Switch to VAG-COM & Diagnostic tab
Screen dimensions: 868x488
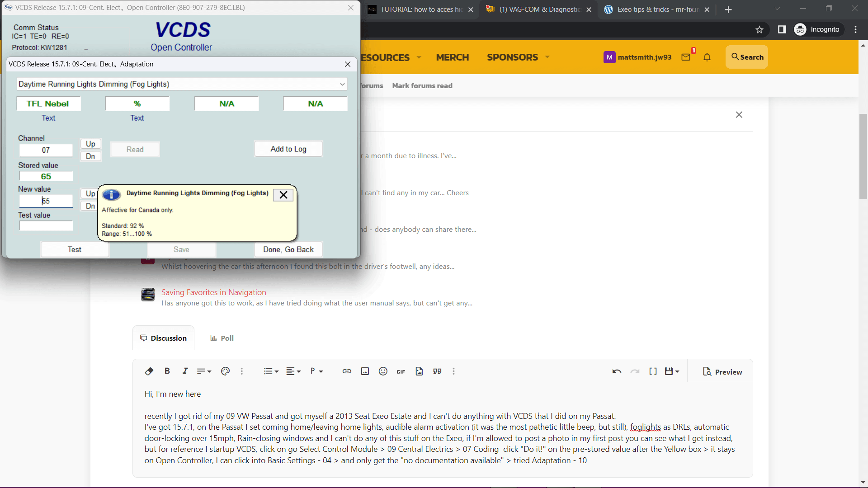(x=539, y=9)
